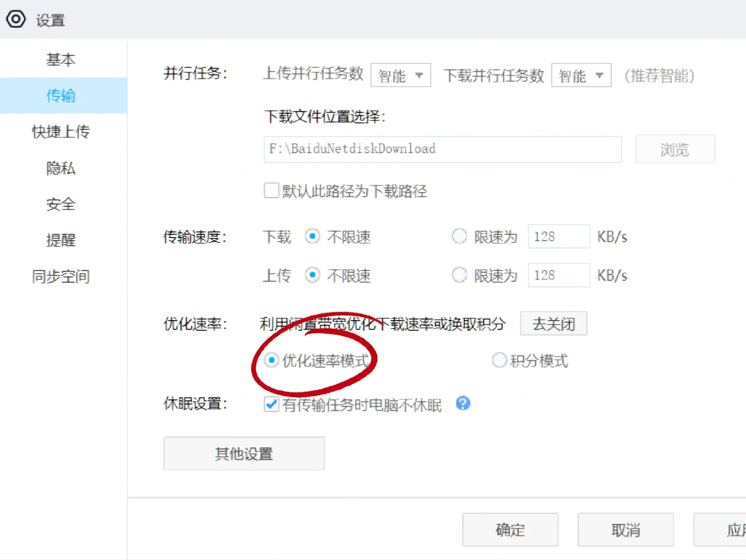Click the 设置 gear icon at top left
The image size is (746, 560).
click(16, 19)
